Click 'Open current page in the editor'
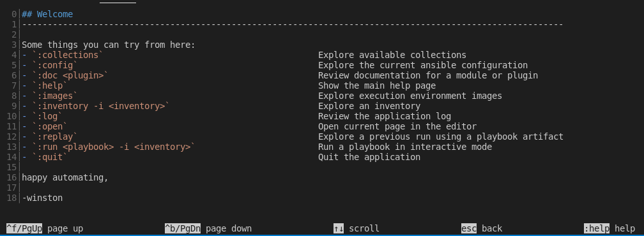 tap(397, 126)
